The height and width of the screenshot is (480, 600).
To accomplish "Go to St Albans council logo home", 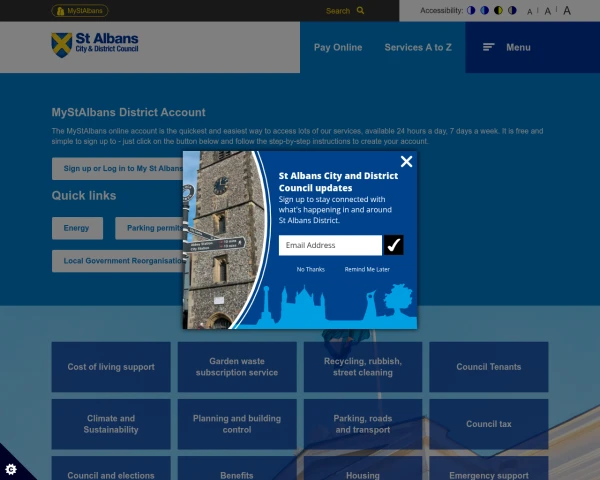I will click(x=95, y=45).
